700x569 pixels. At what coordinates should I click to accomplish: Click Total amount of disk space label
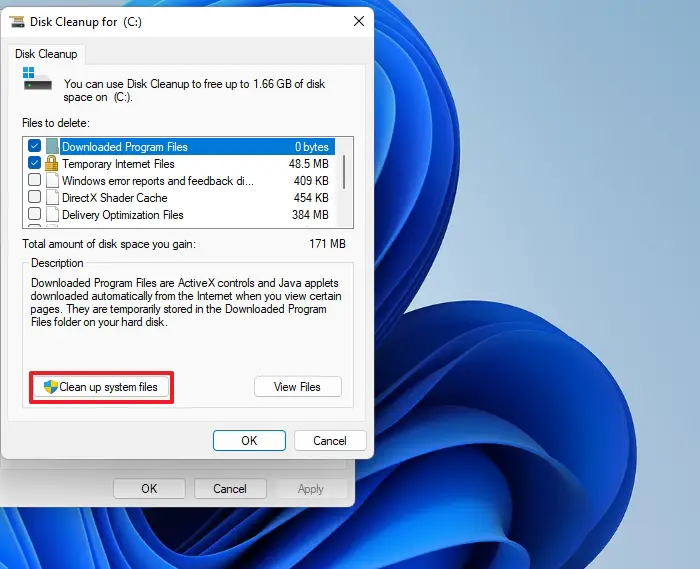(109, 244)
